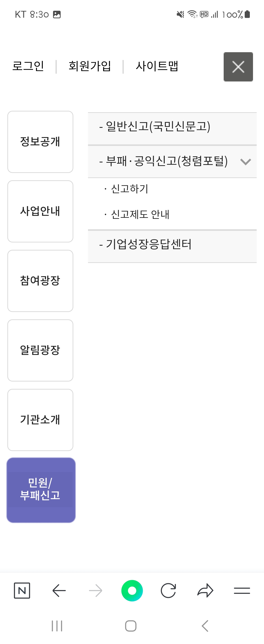The height and width of the screenshot is (644, 264).
Task: Go to 회원가입 registration link
Action: click(89, 66)
